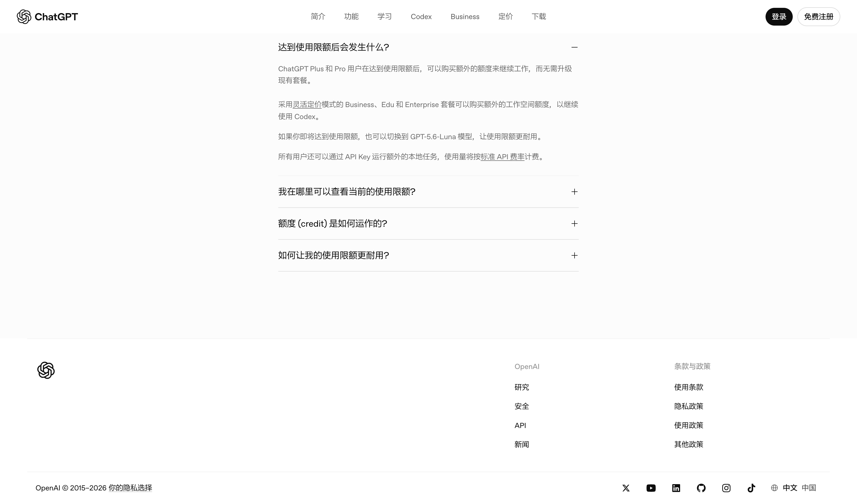This screenshot has height=504, width=857.
Task: Open the 标准 API 费率 link
Action: (502, 157)
